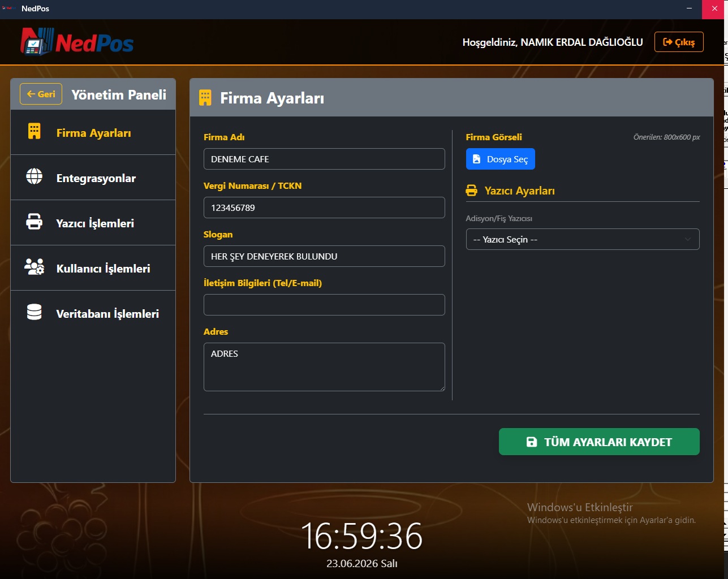This screenshot has height=579, width=728.
Task: Go to Veritabanı İşlemleri menu item
Action: click(x=93, y=313)
